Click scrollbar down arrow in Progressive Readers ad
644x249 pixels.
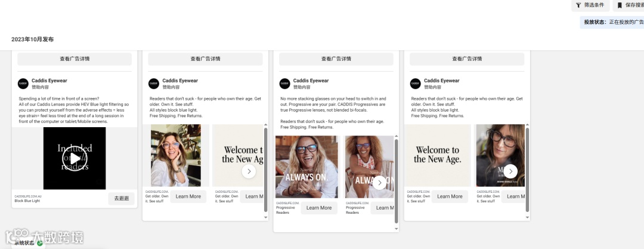coord(397,229)
